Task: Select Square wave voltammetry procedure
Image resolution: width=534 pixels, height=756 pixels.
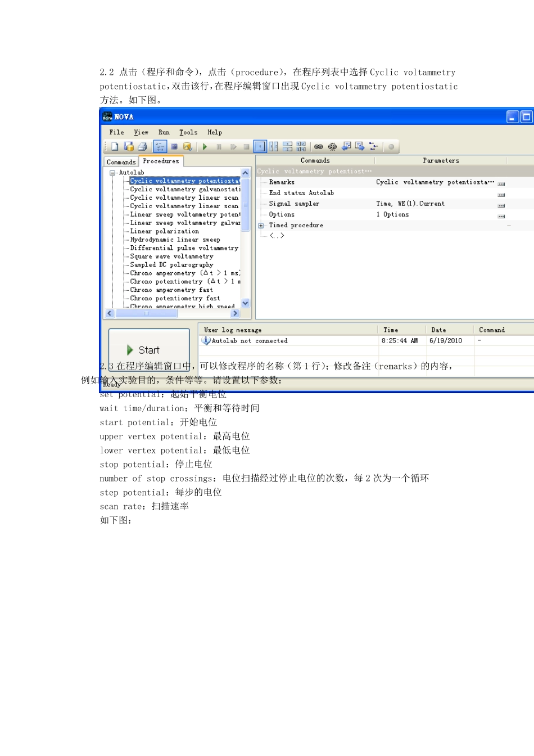Action: 172,256
